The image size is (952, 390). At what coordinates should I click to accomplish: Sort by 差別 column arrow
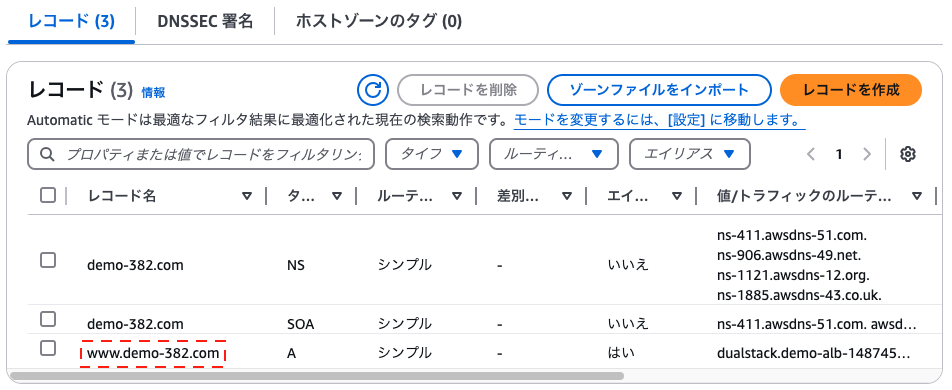tap(567, 196)
